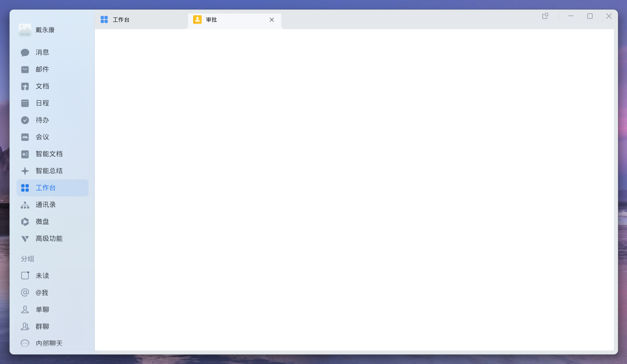Open the 微盘 drive icon
The image size is (627, 364).
point(25,222)
